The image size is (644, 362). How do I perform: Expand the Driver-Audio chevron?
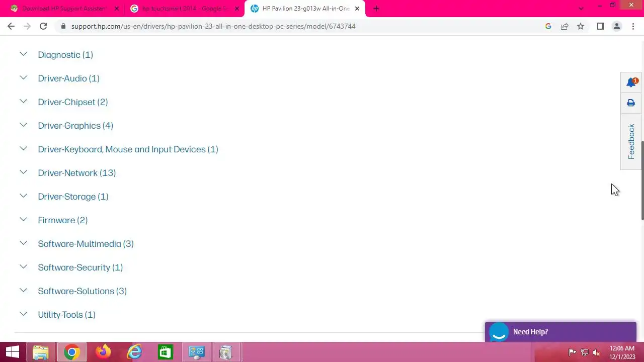click(23, 77)
